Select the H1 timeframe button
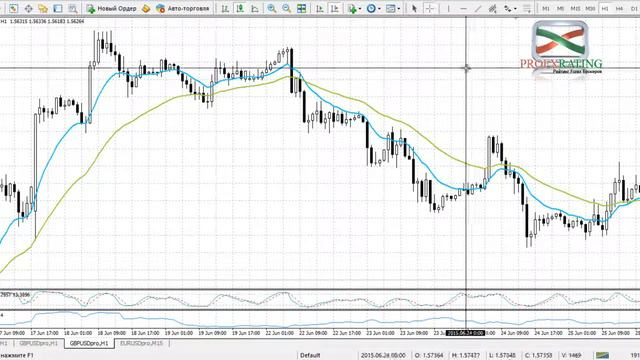Screen dimensions: 640x360 pyautogui.click(x=605, y=8)
